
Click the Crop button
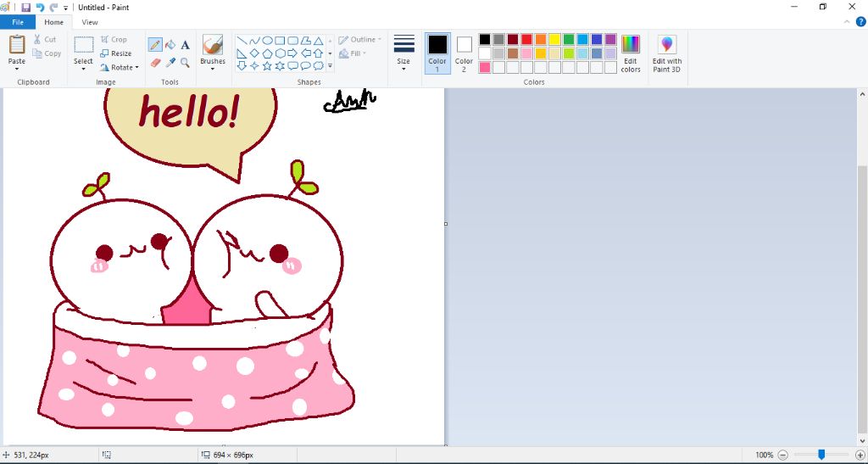tap(114, 39)
